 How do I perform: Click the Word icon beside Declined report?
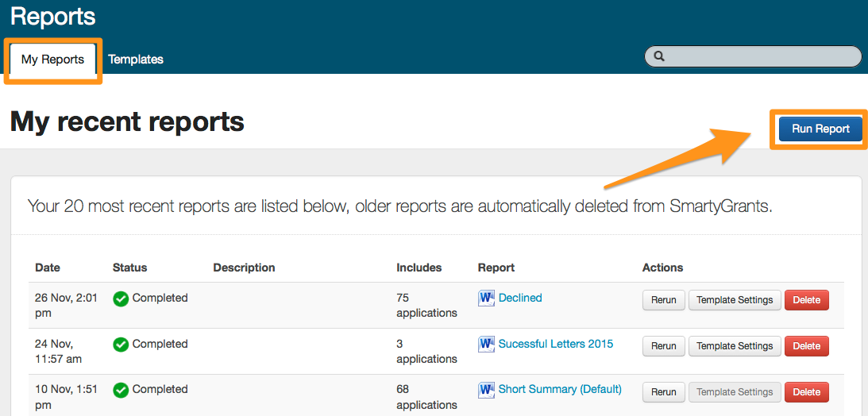click(x=486, y=299)
